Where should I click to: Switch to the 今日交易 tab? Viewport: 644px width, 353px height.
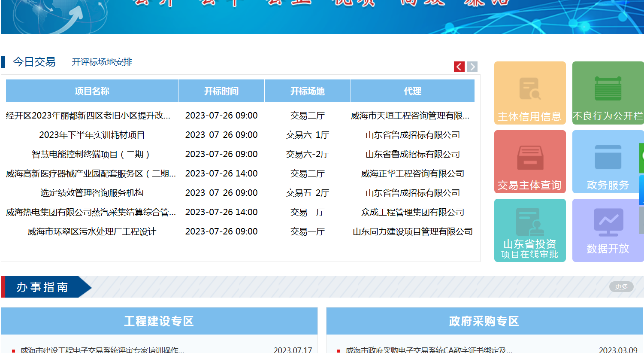click(x=34, y=62)
